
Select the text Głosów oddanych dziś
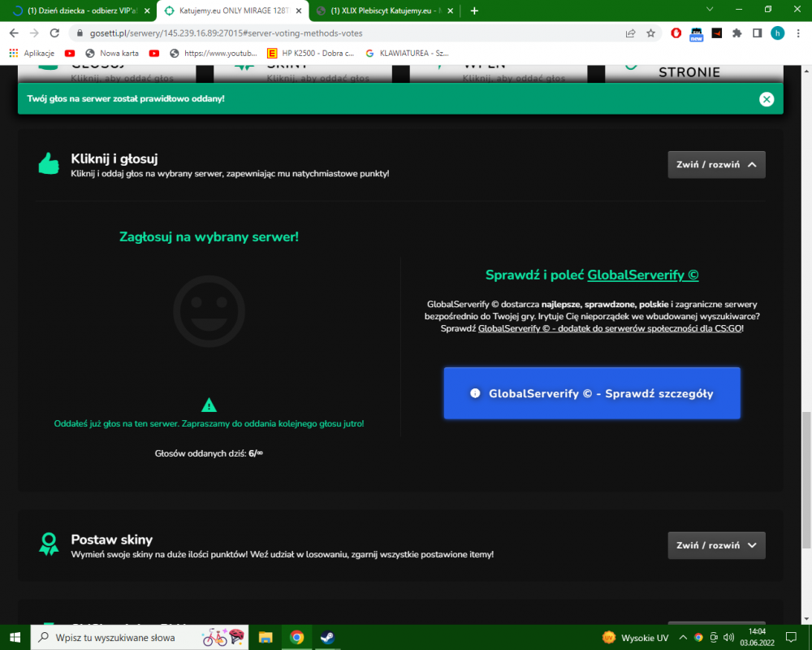201,453
